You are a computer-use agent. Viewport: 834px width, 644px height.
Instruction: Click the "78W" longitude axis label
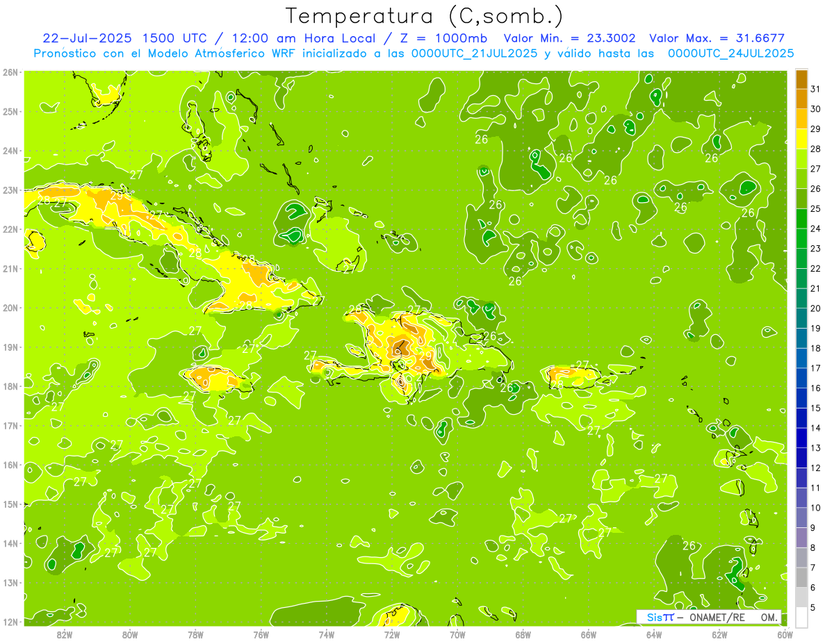click(195, 634)
